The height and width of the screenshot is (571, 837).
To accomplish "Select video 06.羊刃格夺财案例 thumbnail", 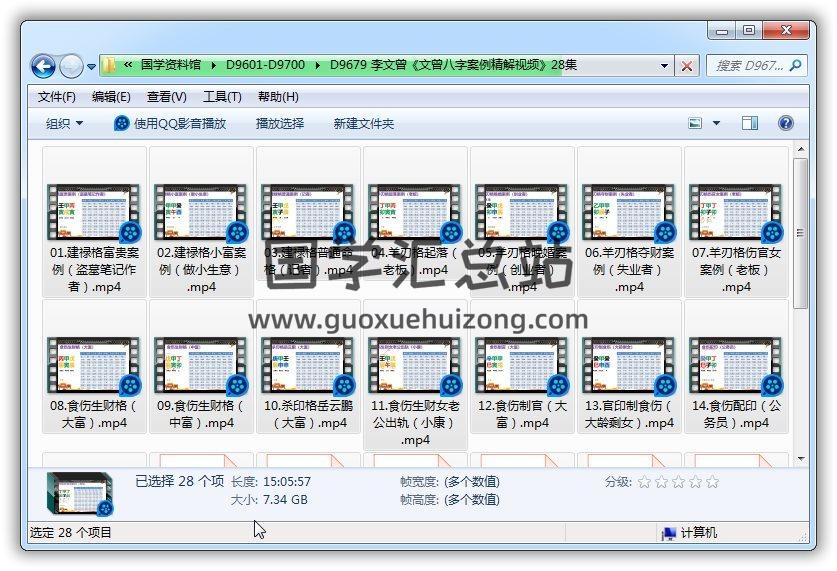I will 629,212.
